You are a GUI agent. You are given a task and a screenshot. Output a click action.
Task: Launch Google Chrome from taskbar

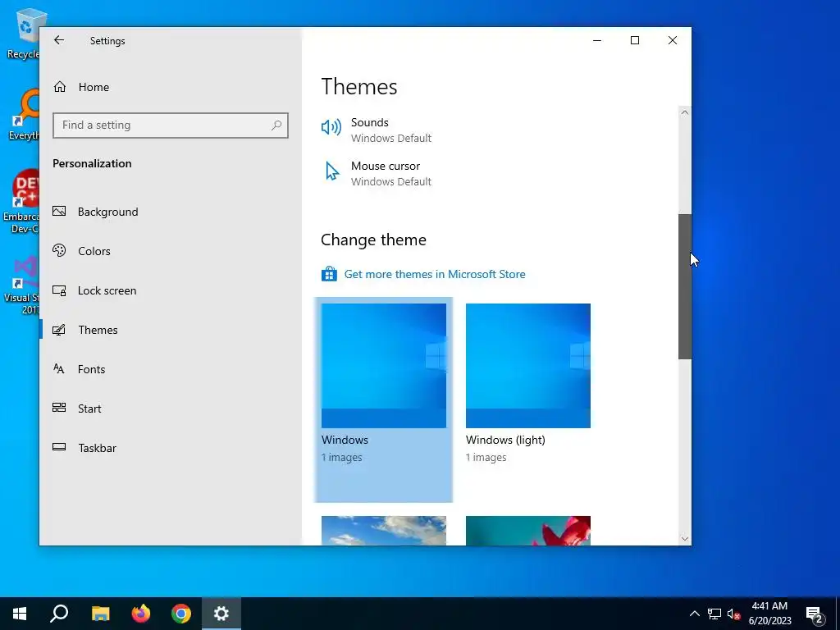(x=181, y=614)
